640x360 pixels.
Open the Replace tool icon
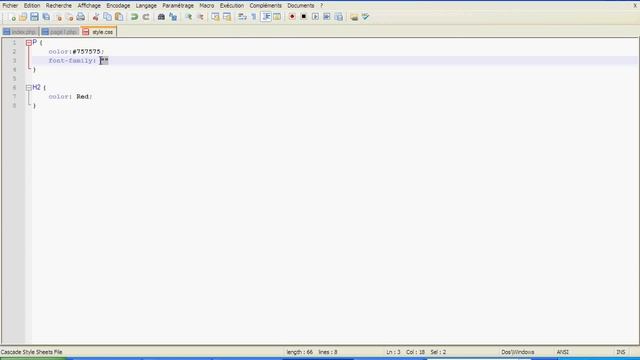click(x=173, y=17)
